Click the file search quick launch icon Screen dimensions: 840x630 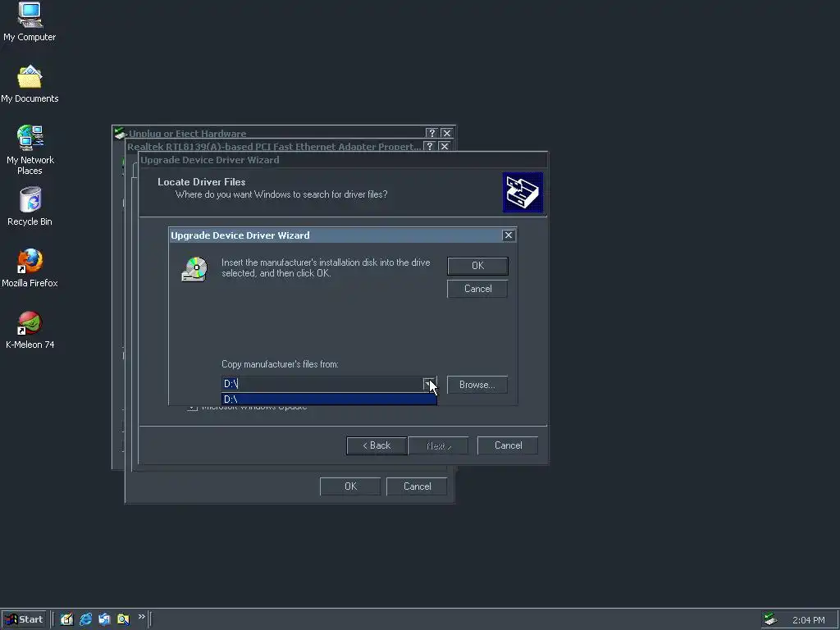[x=123, y=619]
